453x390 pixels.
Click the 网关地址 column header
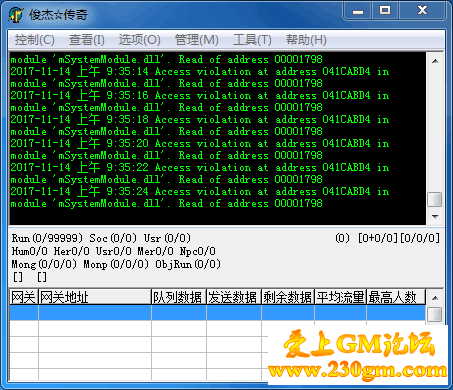pyautogui.click(x=95, y=297)
